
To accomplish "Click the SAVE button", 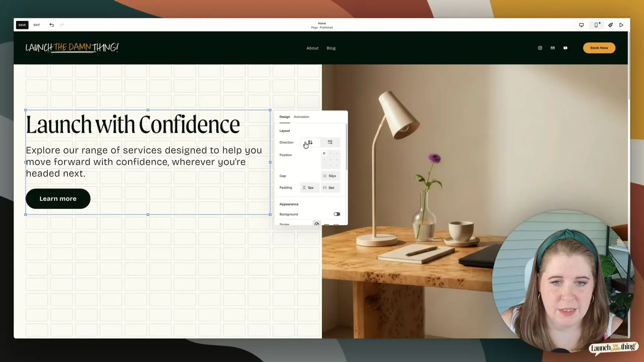I will click(x=22, y=25).
